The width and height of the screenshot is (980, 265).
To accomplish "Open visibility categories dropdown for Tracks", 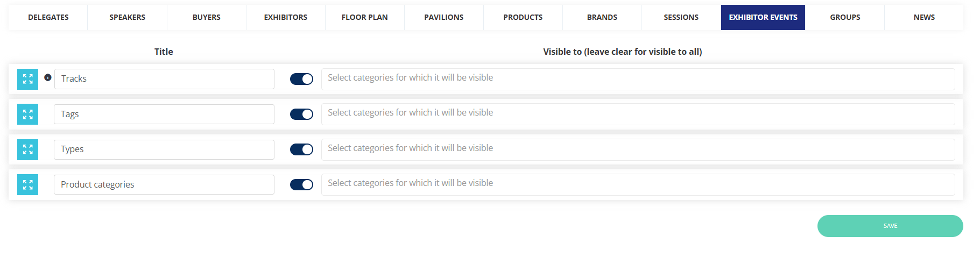I will (638, 79).
